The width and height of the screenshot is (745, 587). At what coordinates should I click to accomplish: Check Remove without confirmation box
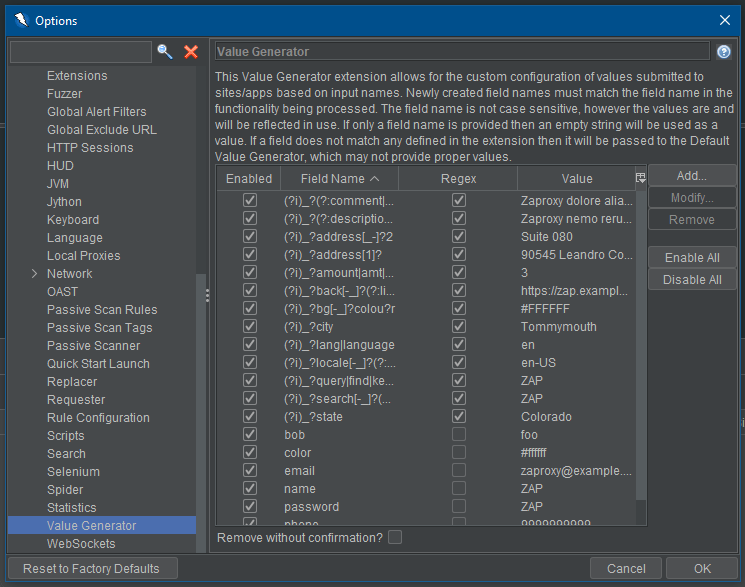395,538
